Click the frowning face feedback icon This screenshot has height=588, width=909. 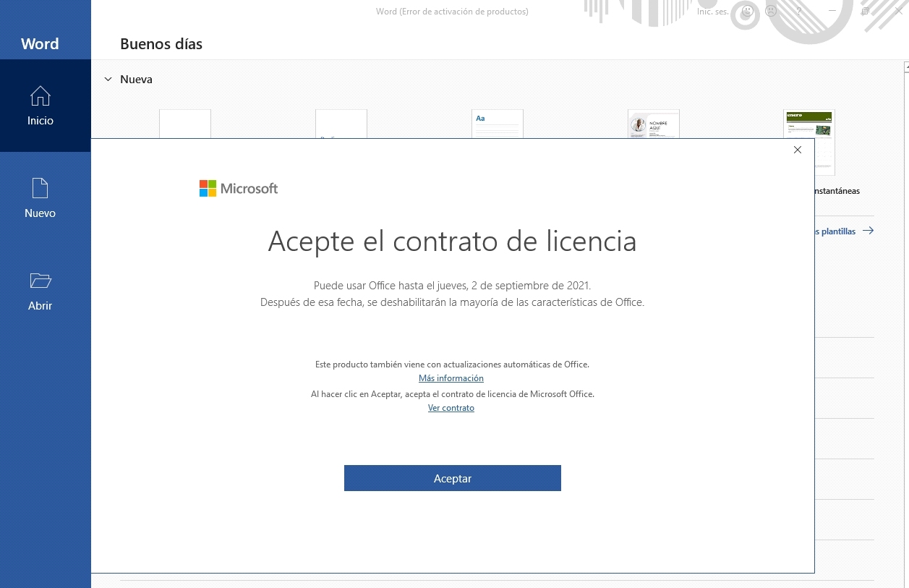(x=771, y=12)
